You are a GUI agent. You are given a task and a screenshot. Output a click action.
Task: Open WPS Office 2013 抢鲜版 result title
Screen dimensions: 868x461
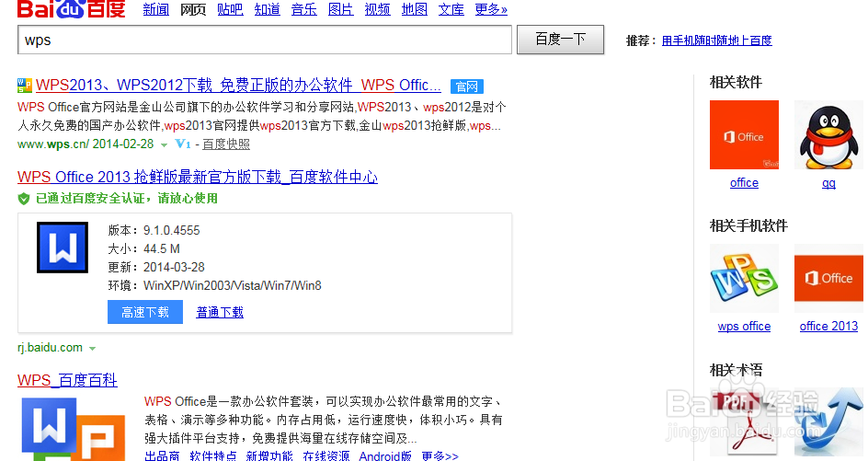point(198,178)
